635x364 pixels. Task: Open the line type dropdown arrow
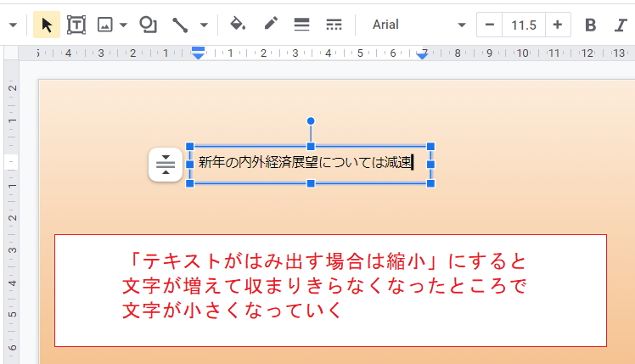[x=204, y=25]
